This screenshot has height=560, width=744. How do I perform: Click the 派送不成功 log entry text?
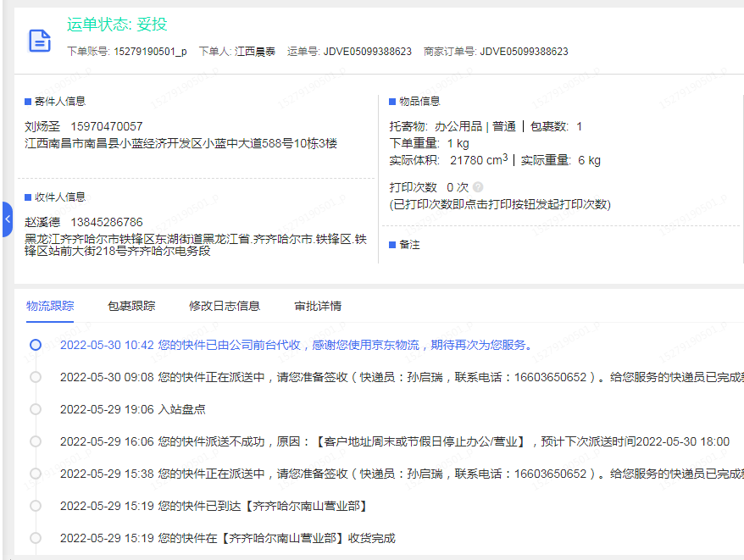[x=395, y=441]
